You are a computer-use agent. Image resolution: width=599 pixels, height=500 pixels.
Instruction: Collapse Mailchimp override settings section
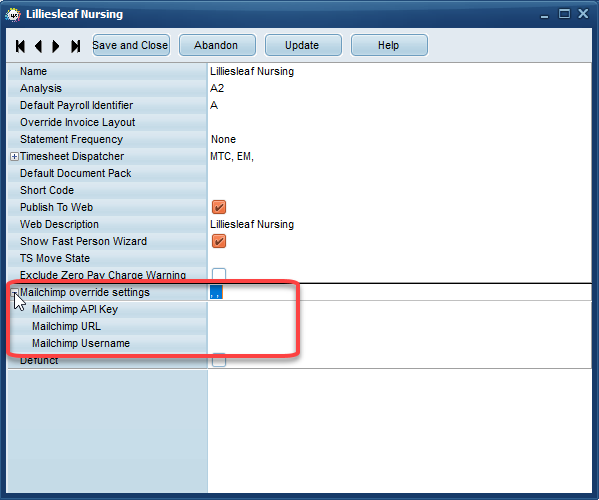[14, 292]
